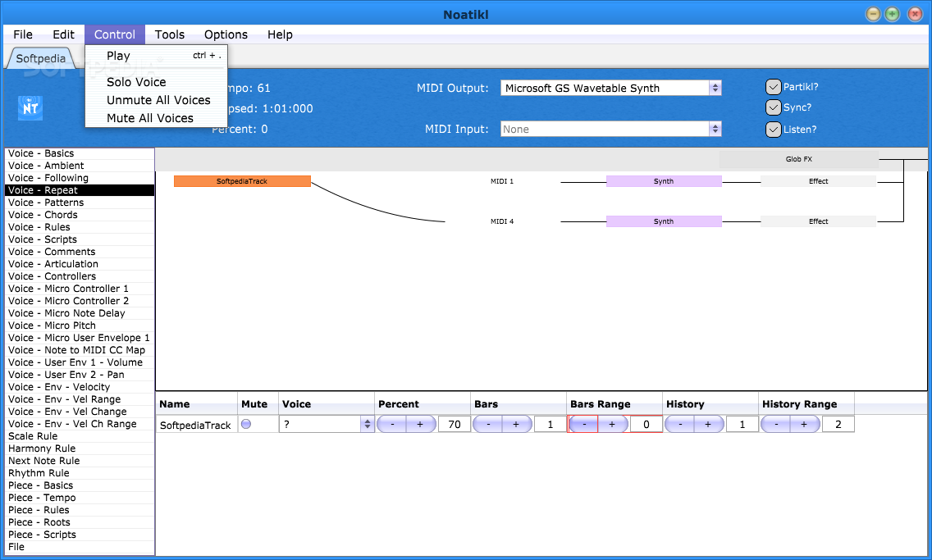
Task: Click the Percent column header
Action: point(422,404)
